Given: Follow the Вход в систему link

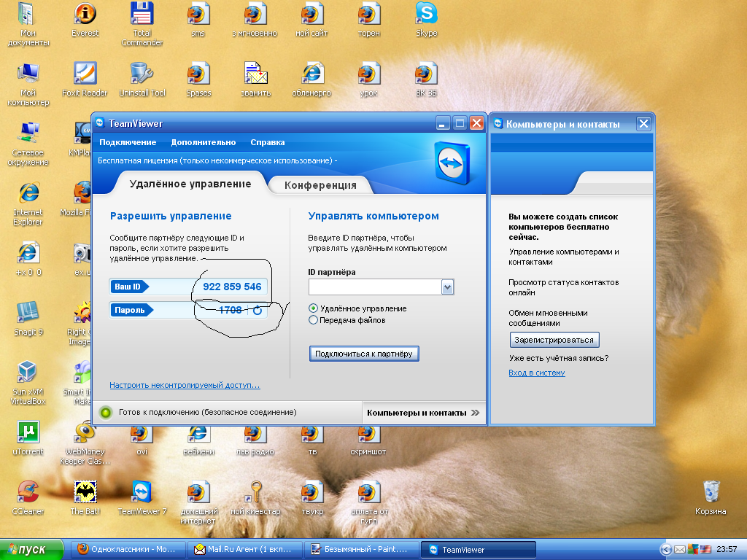Looking at the screenshot, I should 537,373.
